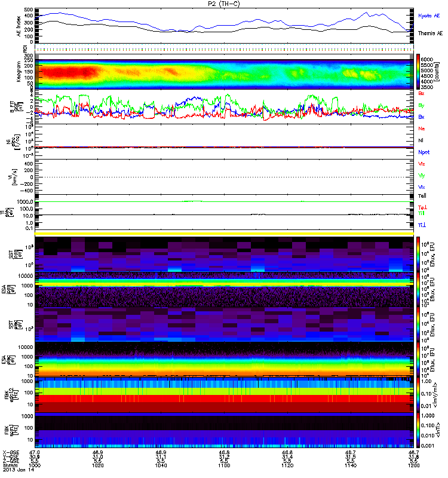Click the black Ni legend label
Screen dimensions: 448x478
pos(421,140)
